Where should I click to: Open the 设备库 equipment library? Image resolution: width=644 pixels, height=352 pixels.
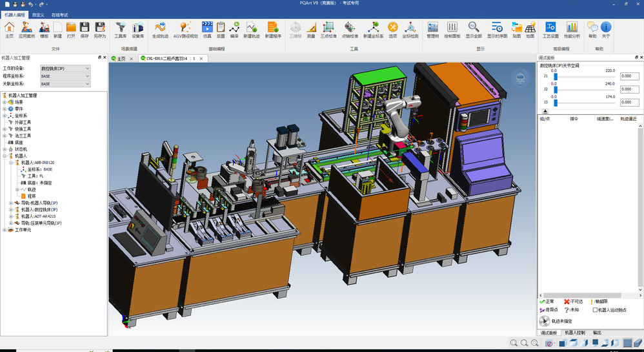138,30
